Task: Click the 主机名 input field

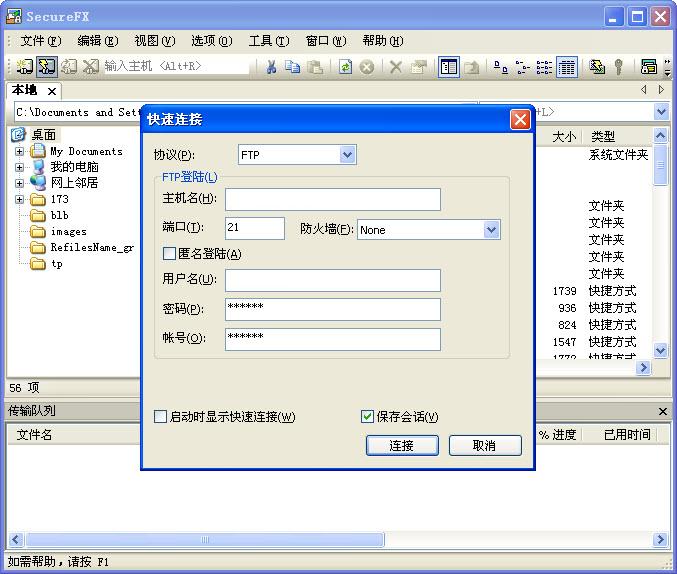Action: point(333,200)
